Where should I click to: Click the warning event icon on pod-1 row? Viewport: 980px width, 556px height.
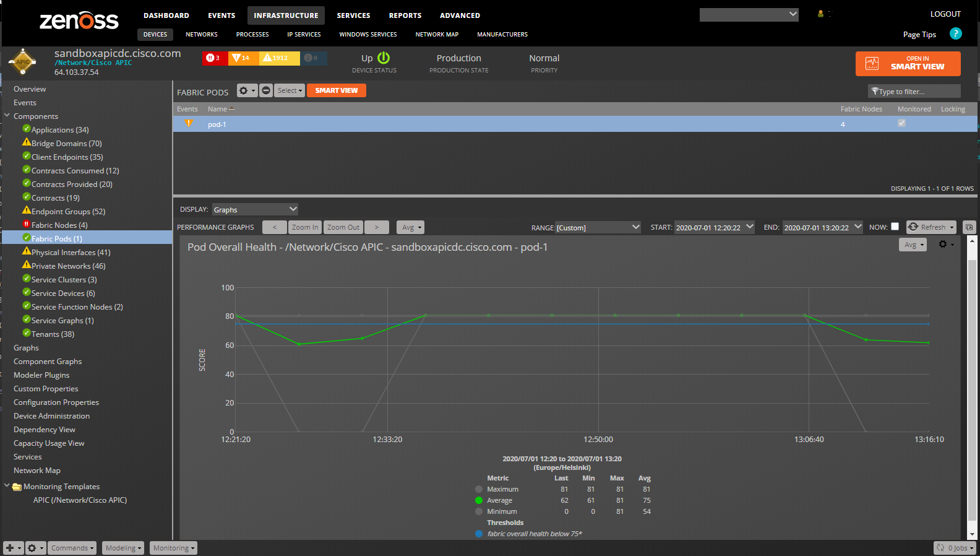(x=189, y=124)
